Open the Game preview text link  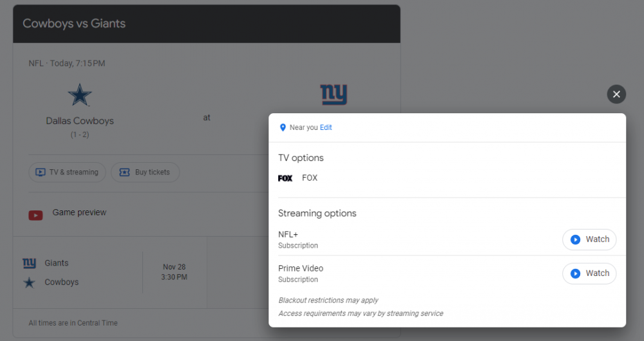79,212
